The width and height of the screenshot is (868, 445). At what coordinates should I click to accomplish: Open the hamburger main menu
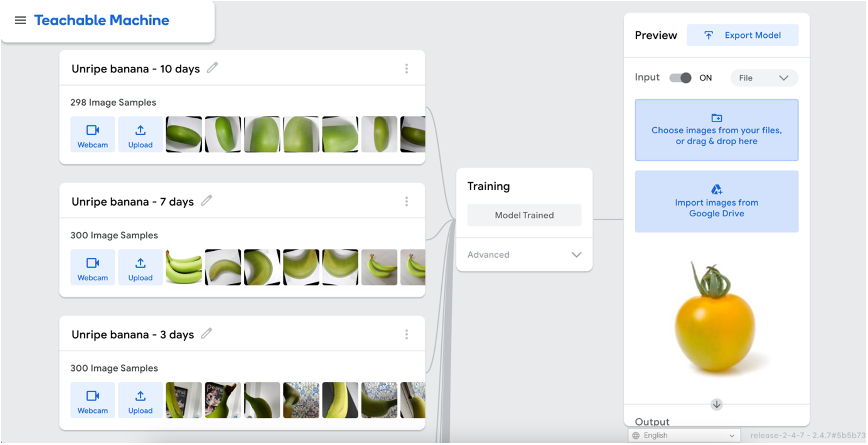[20, 20]
